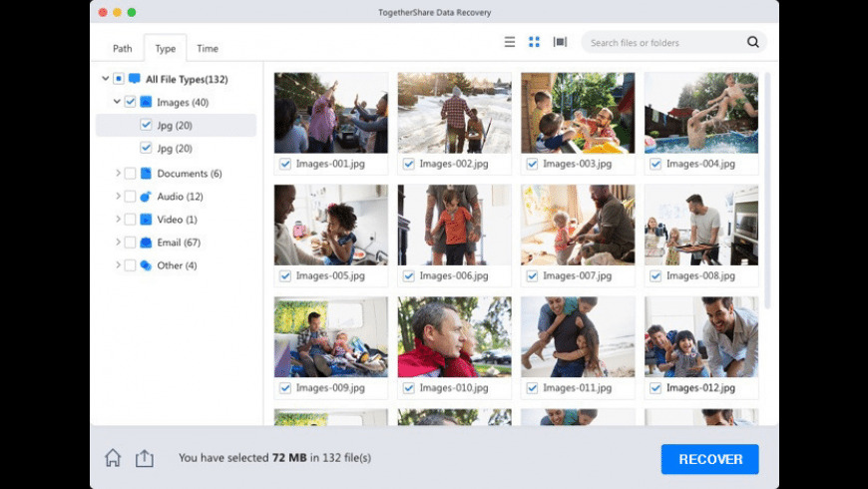Click the Images-003.jpg file name
868x489 pixels.
coord(578,164)
